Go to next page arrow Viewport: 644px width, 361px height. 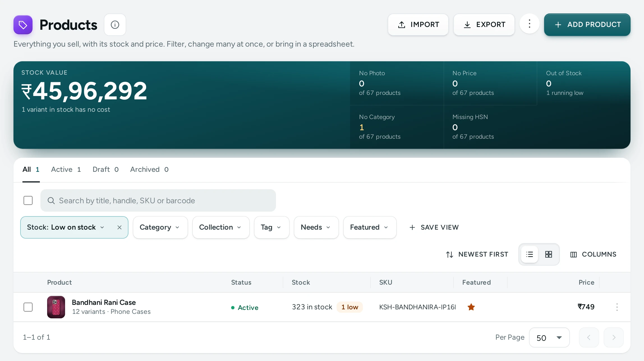click(x=614, y=337)
